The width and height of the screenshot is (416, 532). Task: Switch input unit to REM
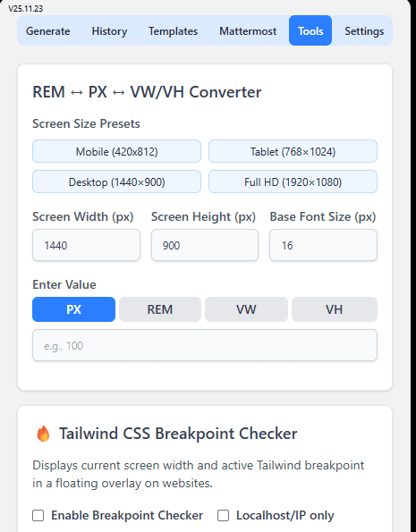pyautogui.click(x=160, y=309)
